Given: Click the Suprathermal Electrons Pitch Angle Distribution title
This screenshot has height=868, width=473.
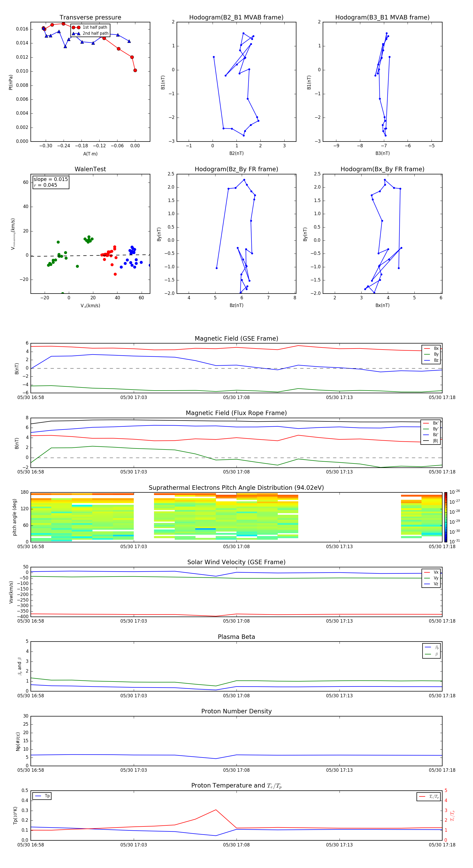Looking at the screenshot, I should [x=236, y=488].
